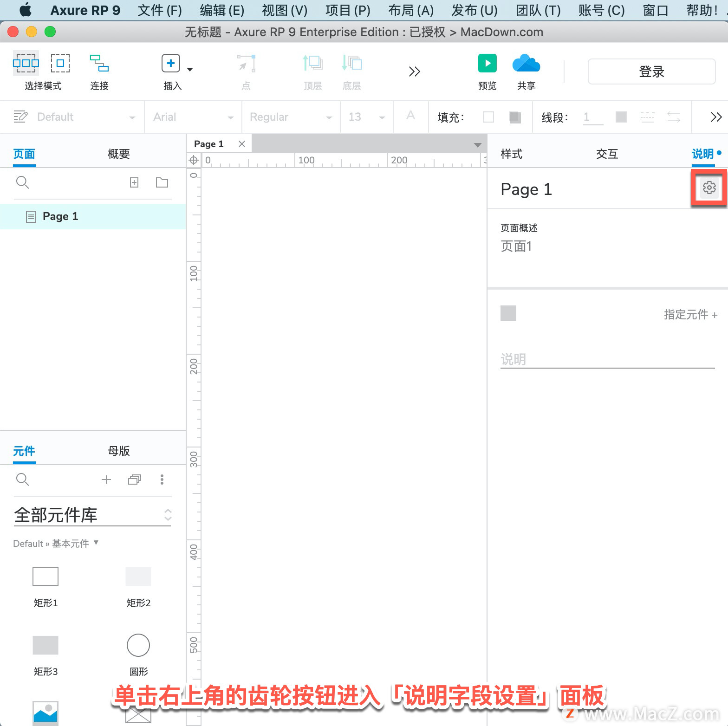728x726 pixels.
Task: Bring to front with 顶层 icon
Action: pyautogui.click(x=312, y=63)
